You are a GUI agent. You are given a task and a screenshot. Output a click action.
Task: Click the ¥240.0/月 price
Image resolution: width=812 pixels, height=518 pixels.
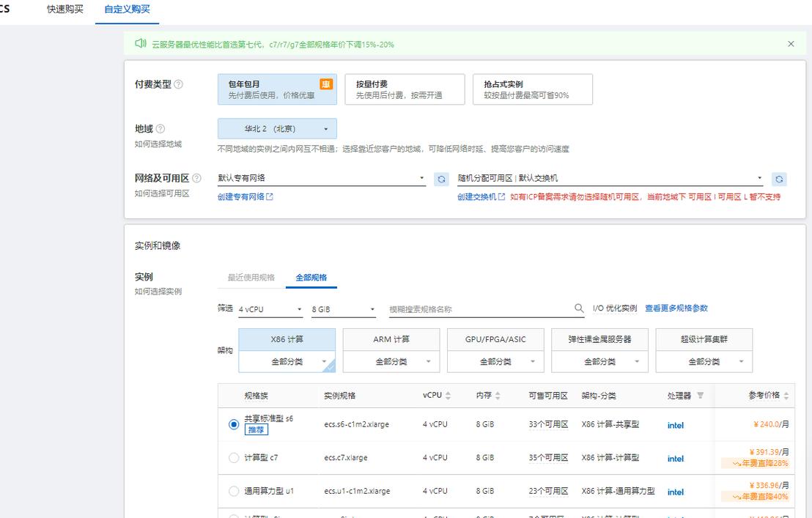tap(771, 424)
